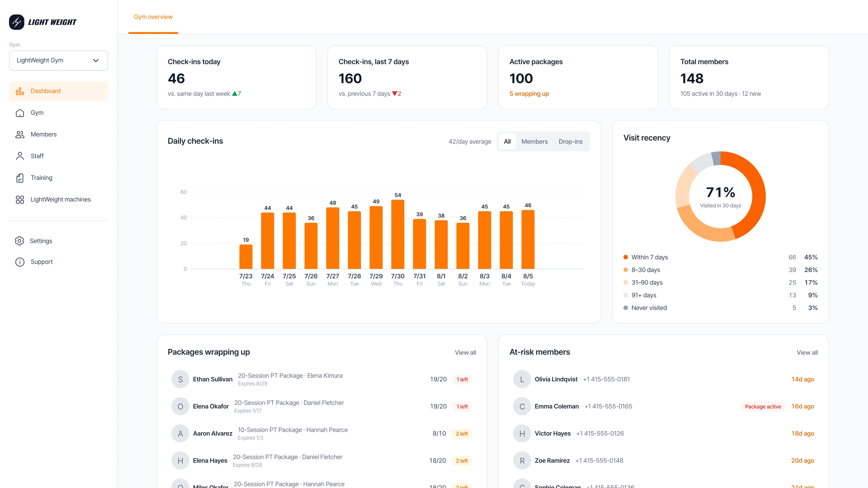Filter daily check-ins by Members
The width and height of the screenshot is (868, 488).
(x=534, y=141)
